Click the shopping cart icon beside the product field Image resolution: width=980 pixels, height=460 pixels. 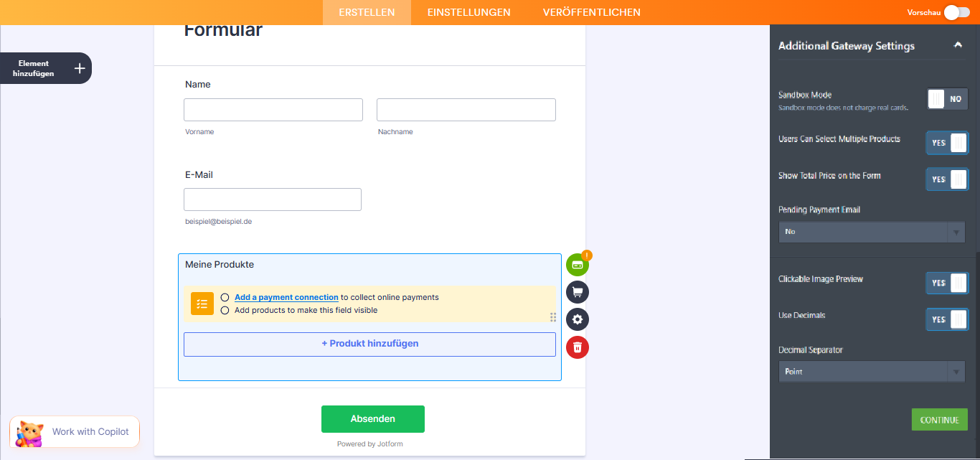[x=578, y=292]
